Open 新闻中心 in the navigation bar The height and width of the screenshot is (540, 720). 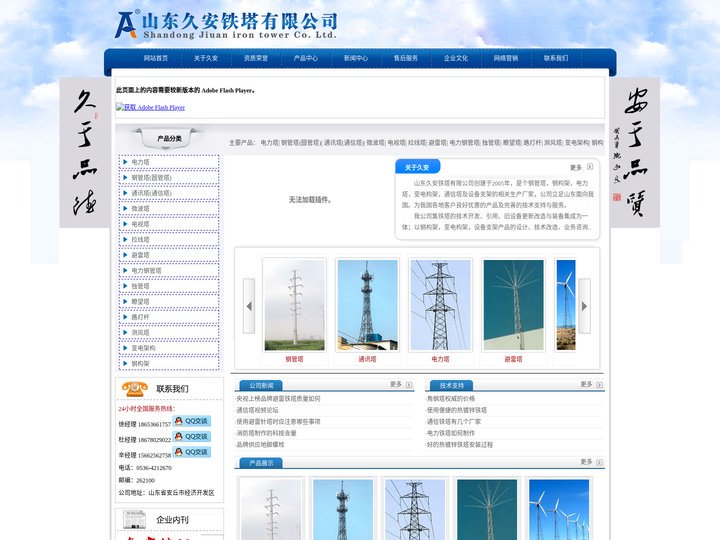pos(356,58)
